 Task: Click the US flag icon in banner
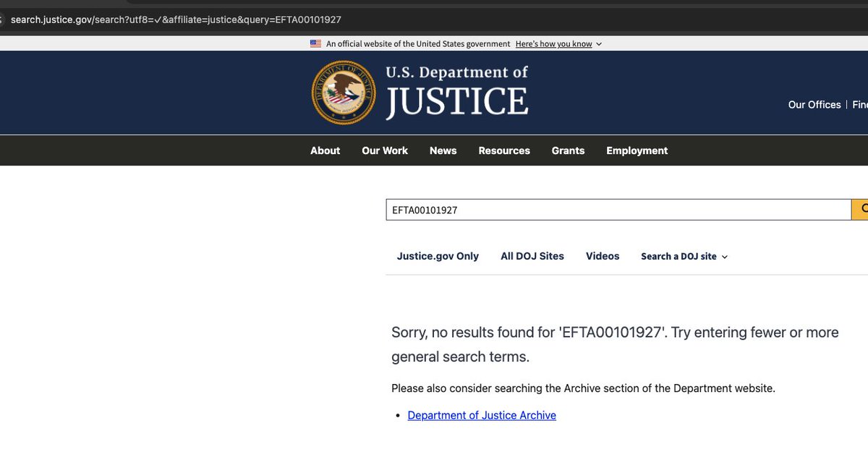[x=315, y=44]
